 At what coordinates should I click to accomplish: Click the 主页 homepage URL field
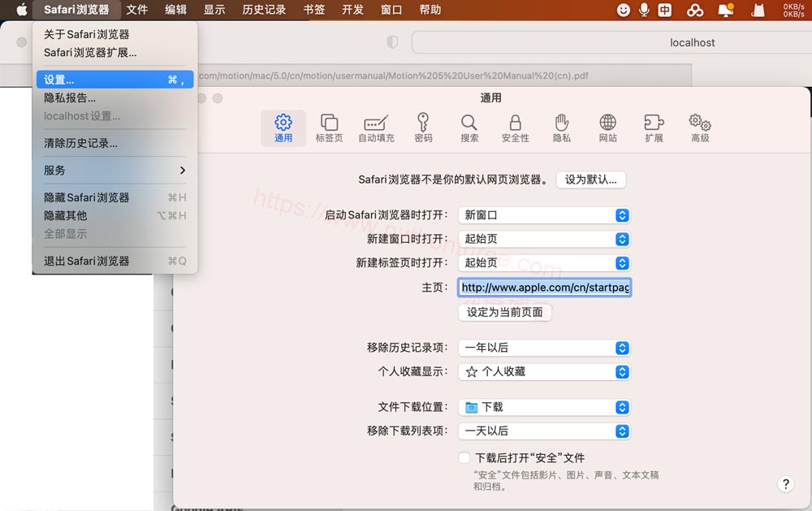pos(544,288)
